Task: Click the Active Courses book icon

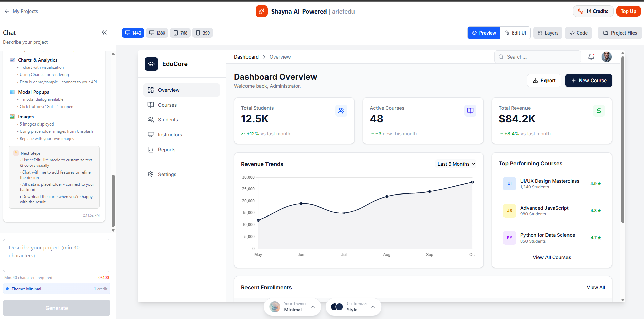Action: point(470,111)
